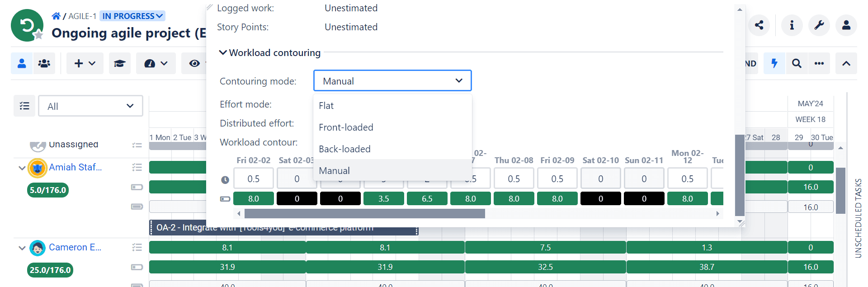Image resolution: width=868 pixels, height=287 pixels.
Task: Click the green 6.5 workload cell
Action: pos(427,198)
